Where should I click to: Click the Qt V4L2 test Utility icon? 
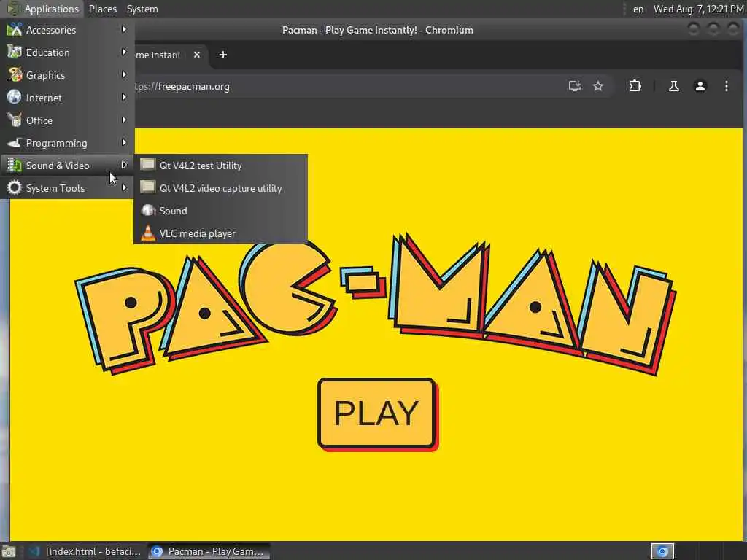pos(147,165)
